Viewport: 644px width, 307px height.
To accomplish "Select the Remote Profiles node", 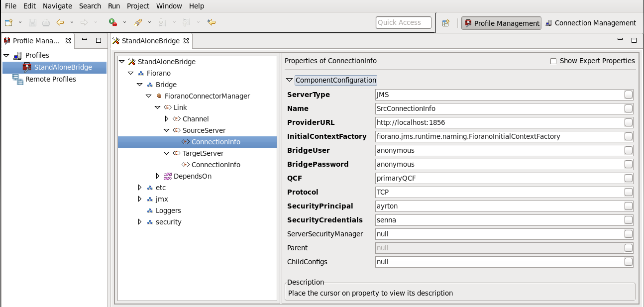I will (51, 79).
